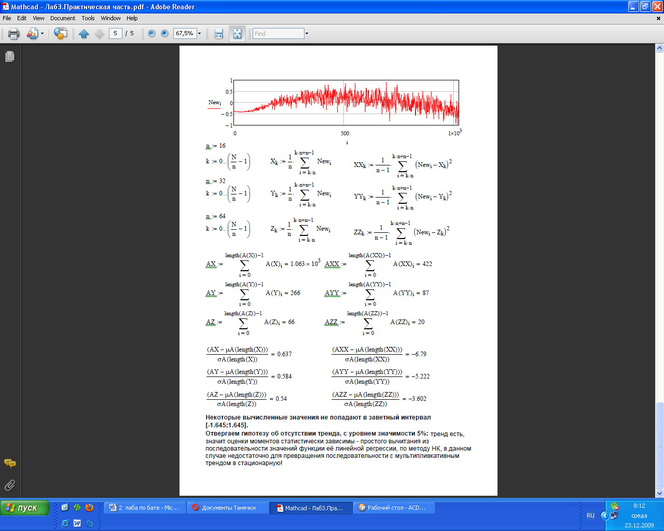Viewport: 664px width, 531px height.
Task: Open the File menu
Action: click(7, 18)
